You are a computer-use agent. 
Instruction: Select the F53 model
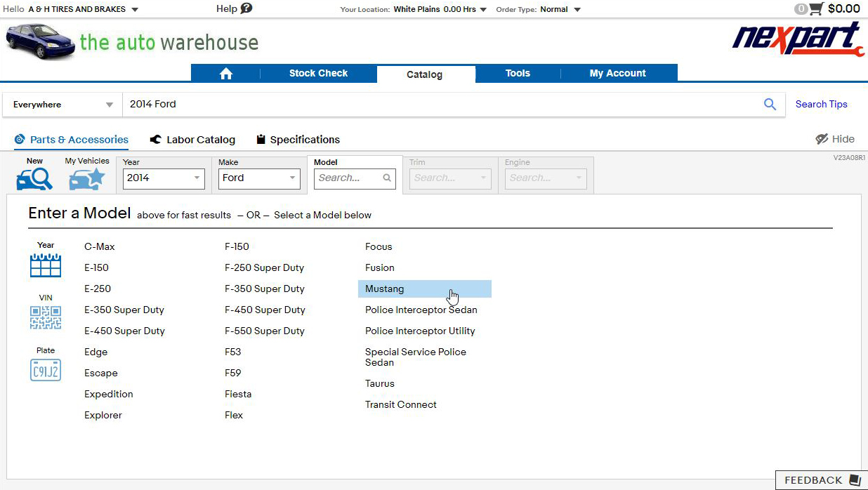232,352
